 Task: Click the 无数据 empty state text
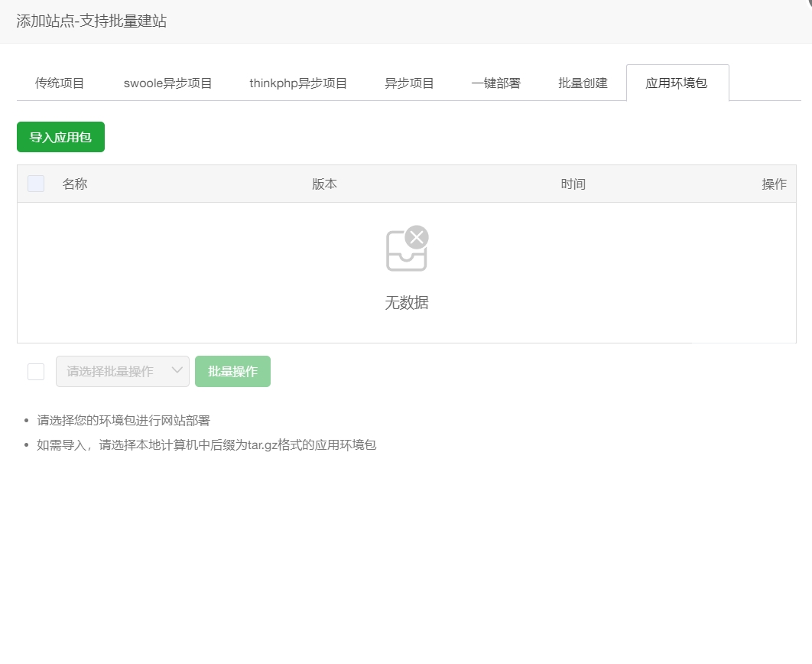pyautogui.click(x=407, y=302)
